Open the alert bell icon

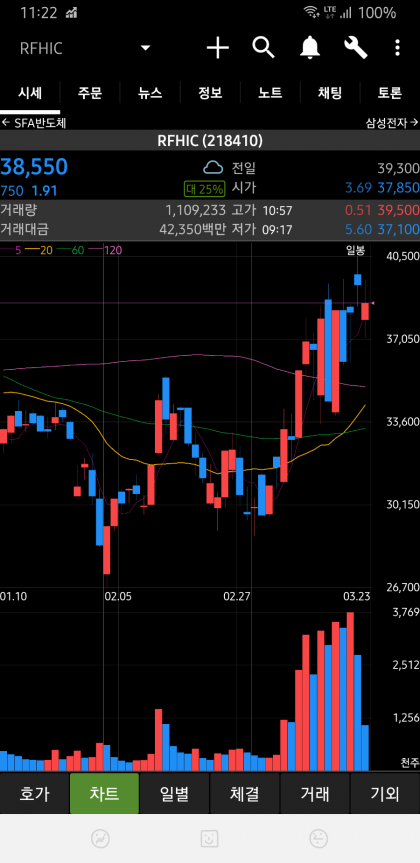[310, 48]
